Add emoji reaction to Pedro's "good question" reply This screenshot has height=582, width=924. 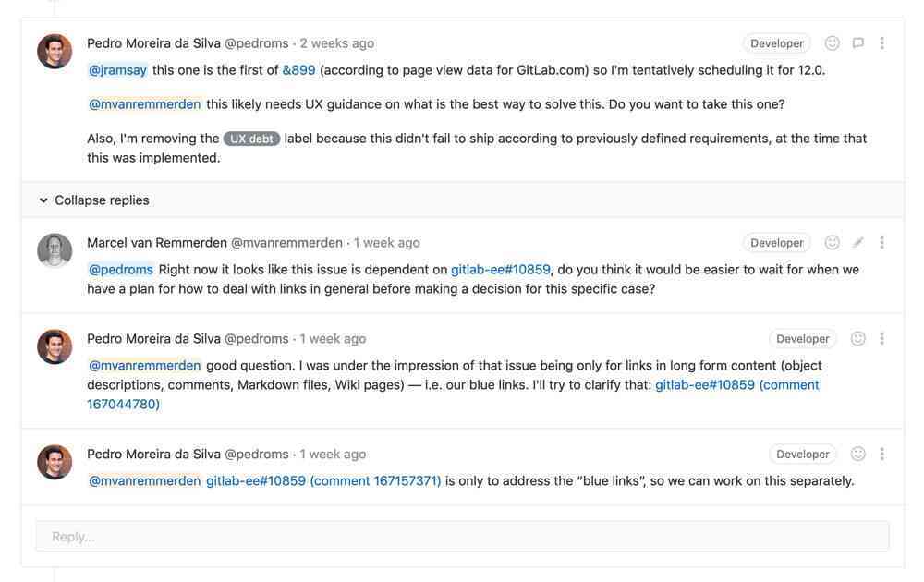pos(857,339)
